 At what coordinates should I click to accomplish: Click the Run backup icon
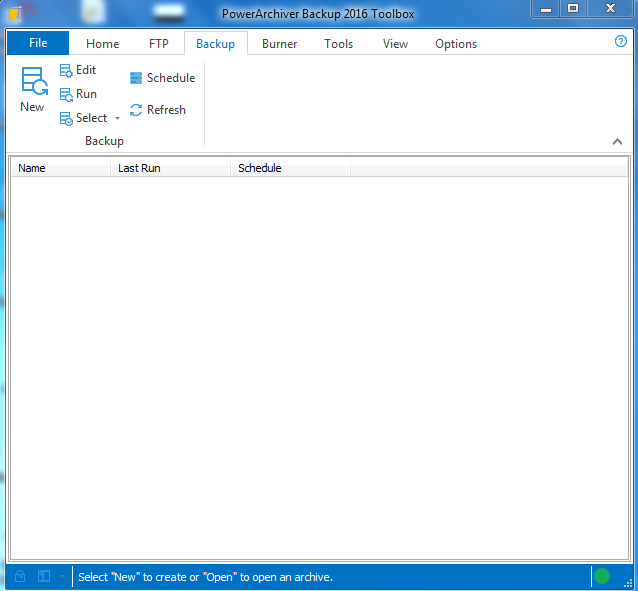coord(66,94)
